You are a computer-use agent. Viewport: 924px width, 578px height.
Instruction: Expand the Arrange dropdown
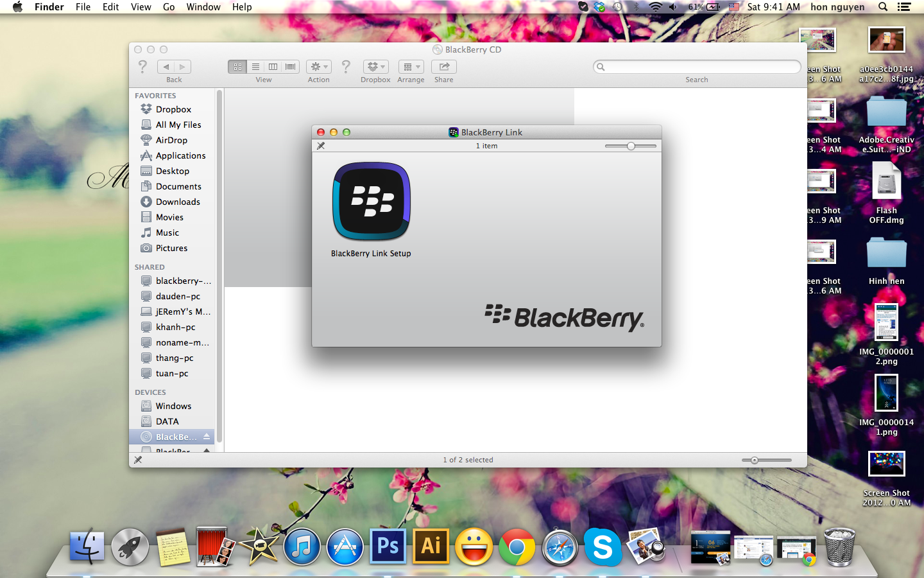click(411, 67)
